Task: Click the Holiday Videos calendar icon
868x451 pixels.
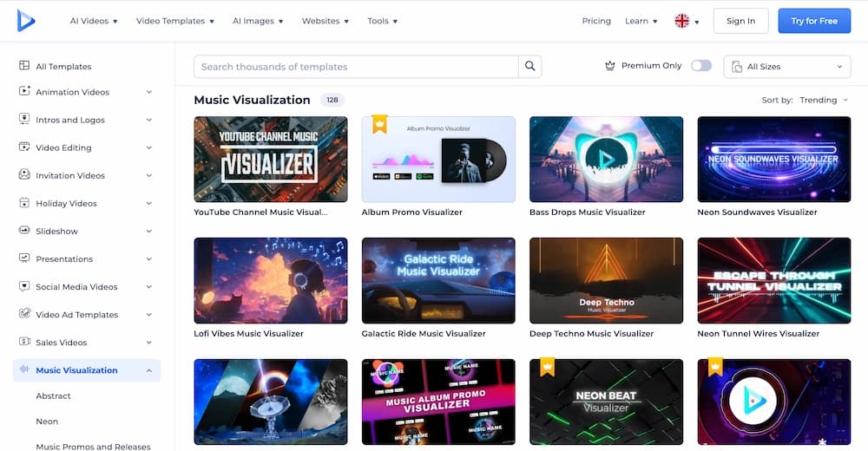Action: pos(24,203)
